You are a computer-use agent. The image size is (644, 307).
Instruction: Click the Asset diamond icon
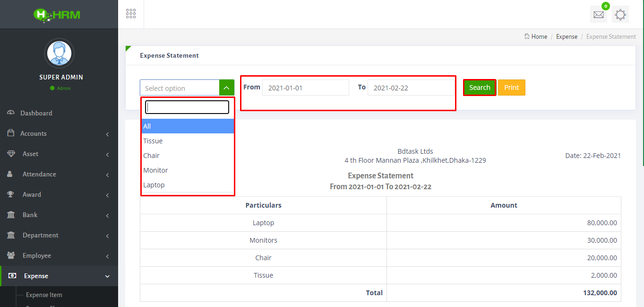(11, 154)
